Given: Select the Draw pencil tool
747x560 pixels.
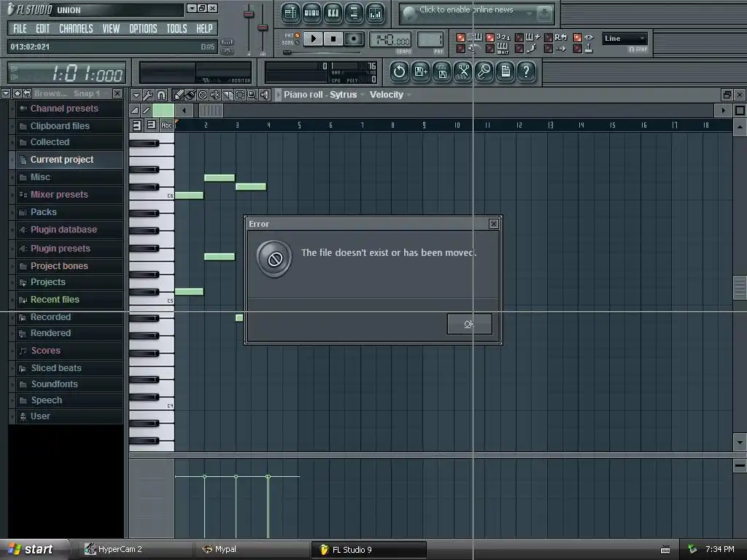Looking at the screenshot, I should 178,95.
